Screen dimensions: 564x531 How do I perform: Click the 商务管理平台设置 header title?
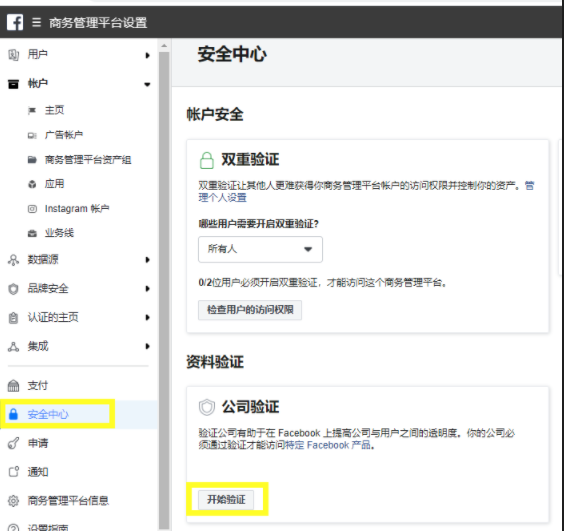98,23
